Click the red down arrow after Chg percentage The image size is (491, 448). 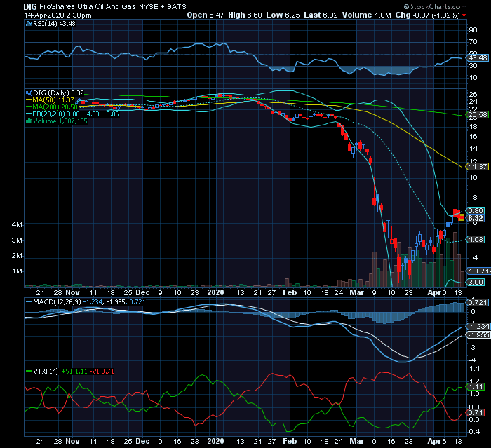click(x=464, y=15)
